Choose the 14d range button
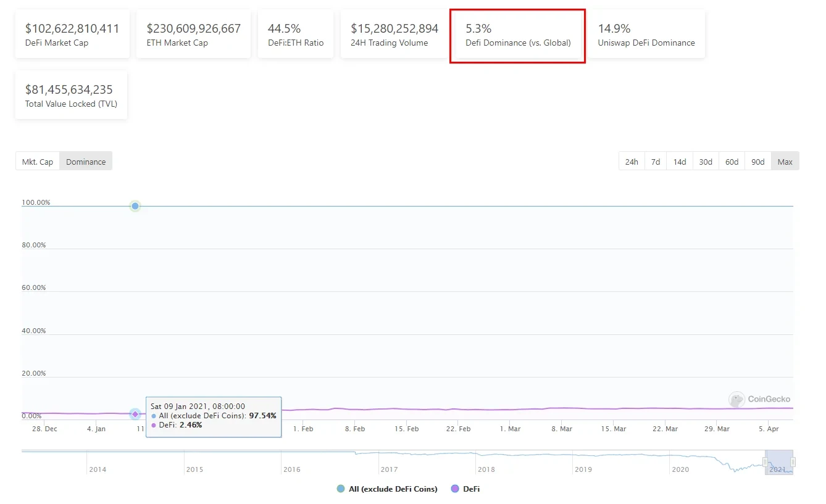The image size is (826, 504). (x=680, y=162)
